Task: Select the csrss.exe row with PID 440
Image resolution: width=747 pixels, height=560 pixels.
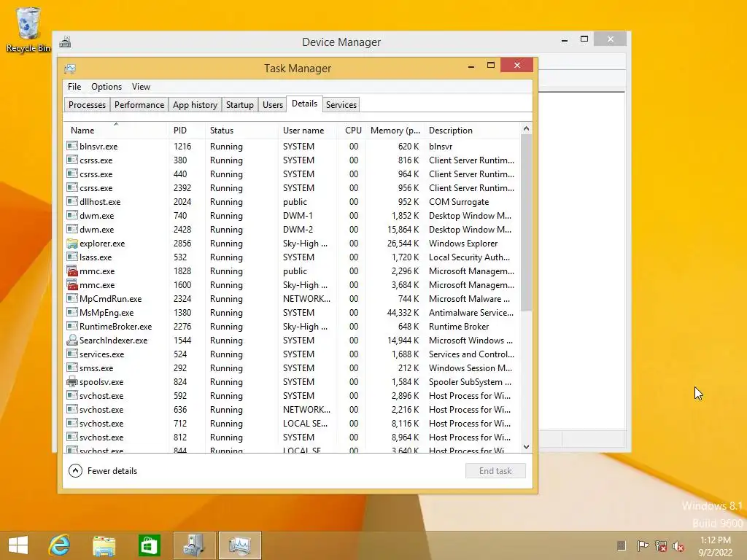Action: [292, 174]
